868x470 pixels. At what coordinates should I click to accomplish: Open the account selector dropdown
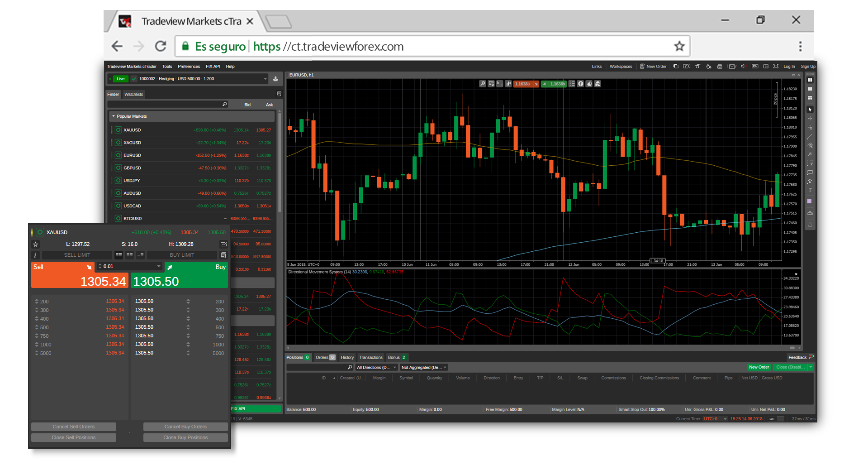pyautogui.click(x=188, y=79)
